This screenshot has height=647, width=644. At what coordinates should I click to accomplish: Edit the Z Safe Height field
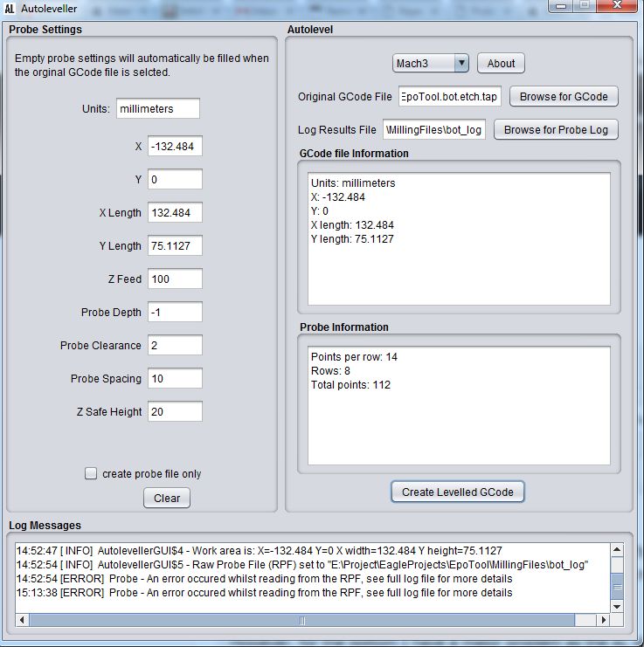pos(175,412)
